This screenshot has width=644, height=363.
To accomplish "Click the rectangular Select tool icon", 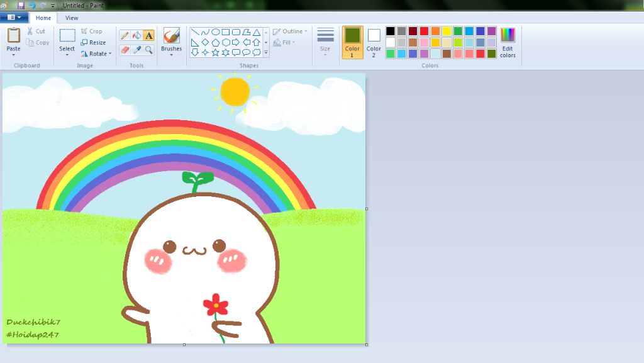I will [67, 36].
